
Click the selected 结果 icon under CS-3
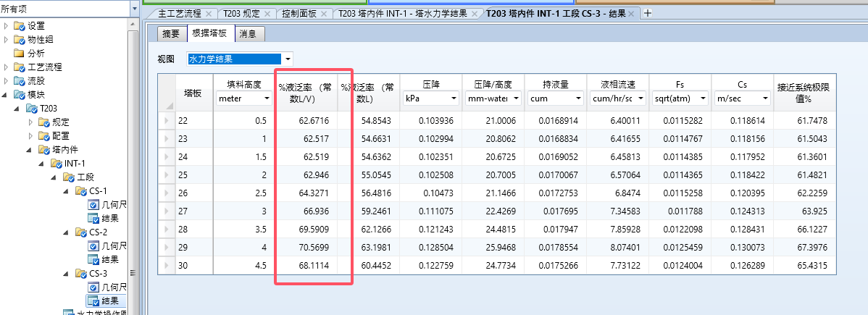click(x=93, y=301)
